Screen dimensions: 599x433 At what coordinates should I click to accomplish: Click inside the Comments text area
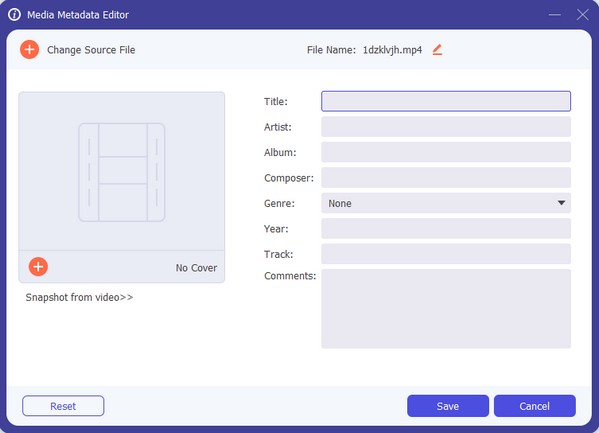tap(446, 309)
